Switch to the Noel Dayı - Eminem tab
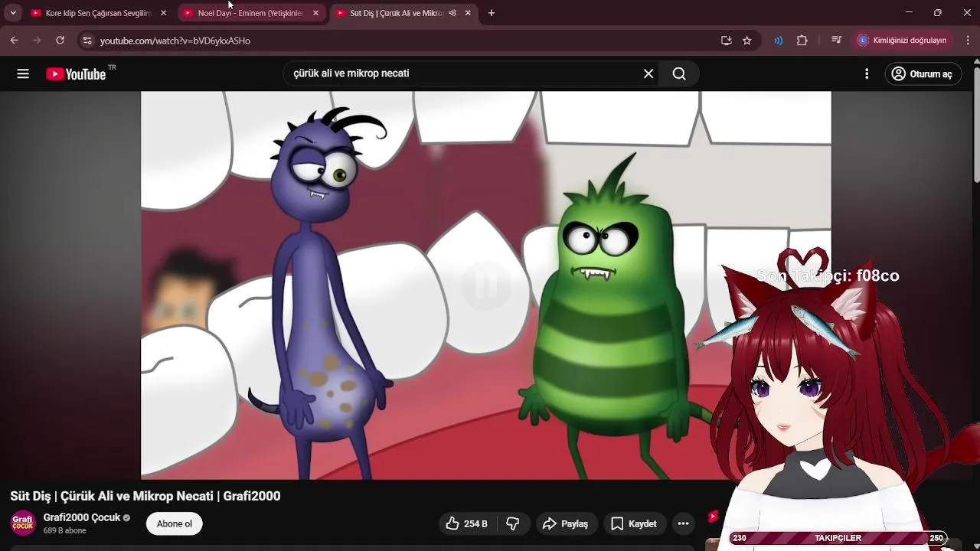Viewport: 980px width, 551px height. point(250,13)
